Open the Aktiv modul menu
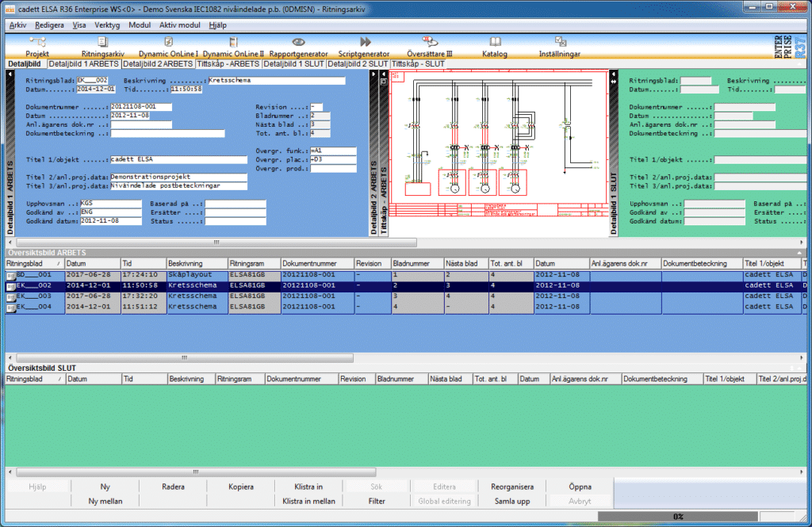The width and height of the screenshot is (812, 527). click(x=180, y=25)
